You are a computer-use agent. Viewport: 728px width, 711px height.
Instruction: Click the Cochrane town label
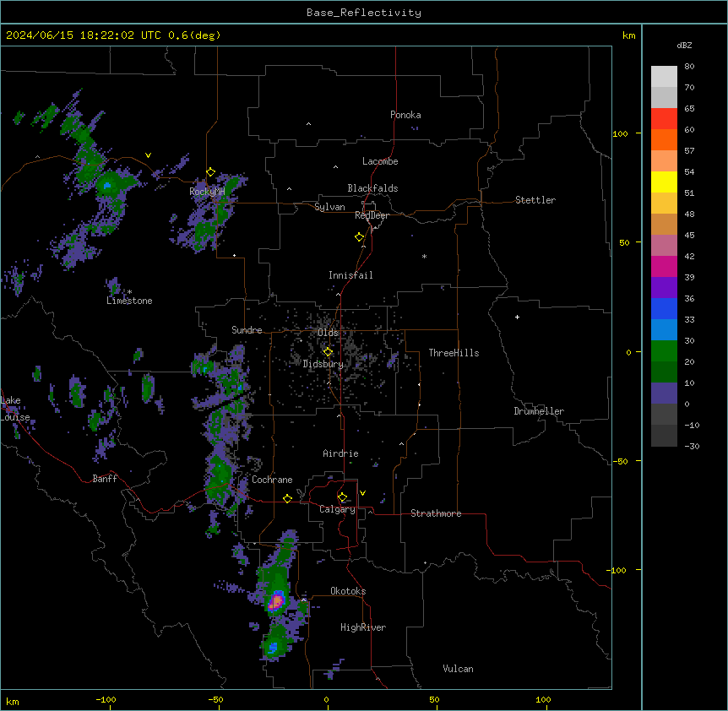tap(272, 480)
